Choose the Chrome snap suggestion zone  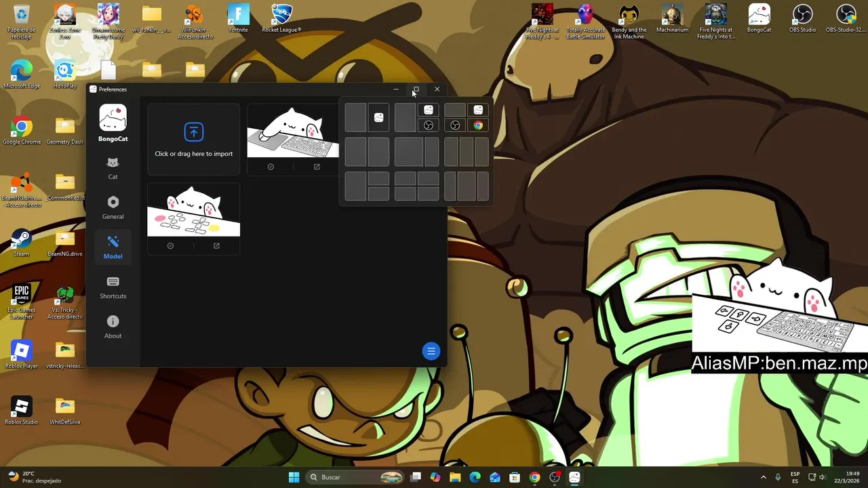(x=478, y=125)
